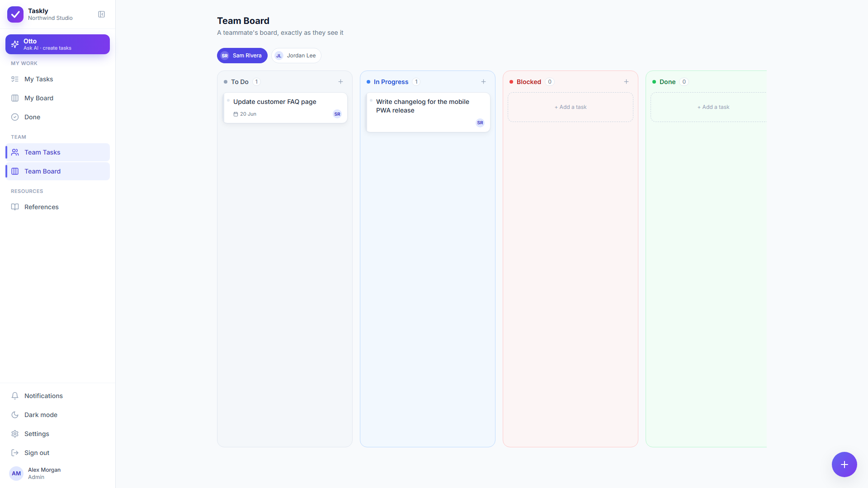This screenshot has height=488, width=868.
Task: Click the References book icon
Action: point(15,207)
